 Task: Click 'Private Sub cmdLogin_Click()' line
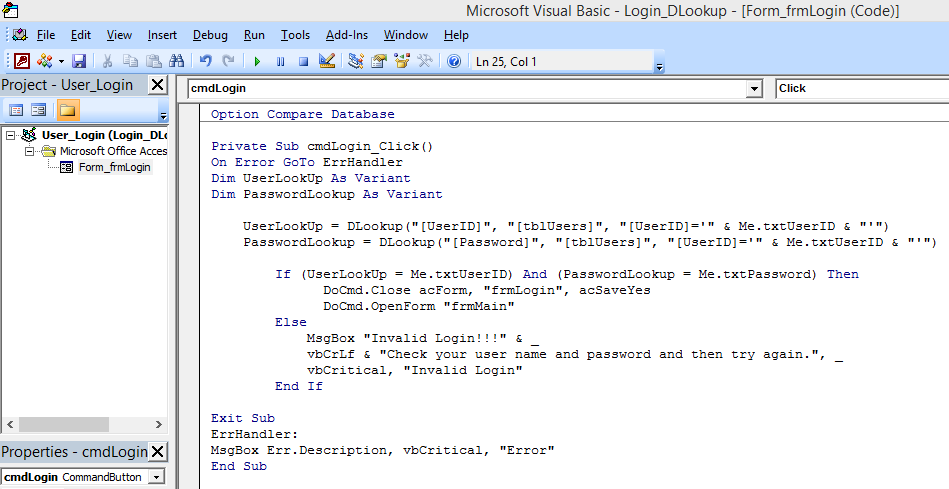click(322, 146)
